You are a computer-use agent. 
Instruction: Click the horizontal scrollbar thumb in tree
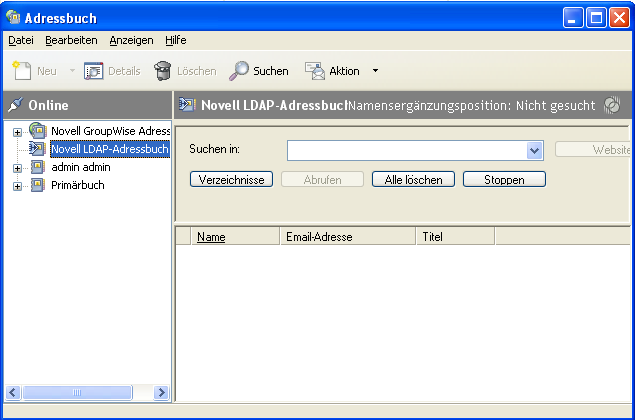pyautogui.click(x=77, y=392)
